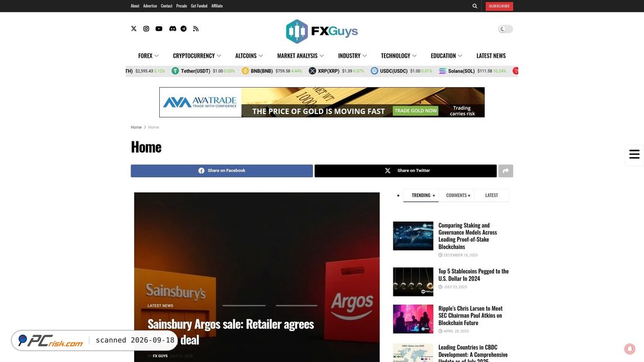Image resolution: width=644 pixels, height=362 pixels.
Task: Expand the Industry menu
Action: click(352, 56)
